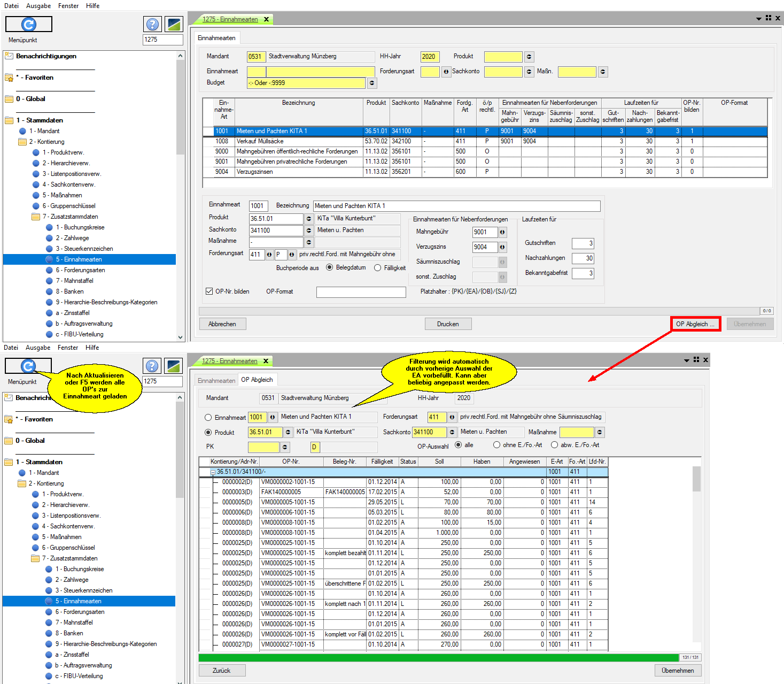Select the Fälligkeit radio button
The image size is (784, 684).
pyautogui.click(x=378, y=268)
